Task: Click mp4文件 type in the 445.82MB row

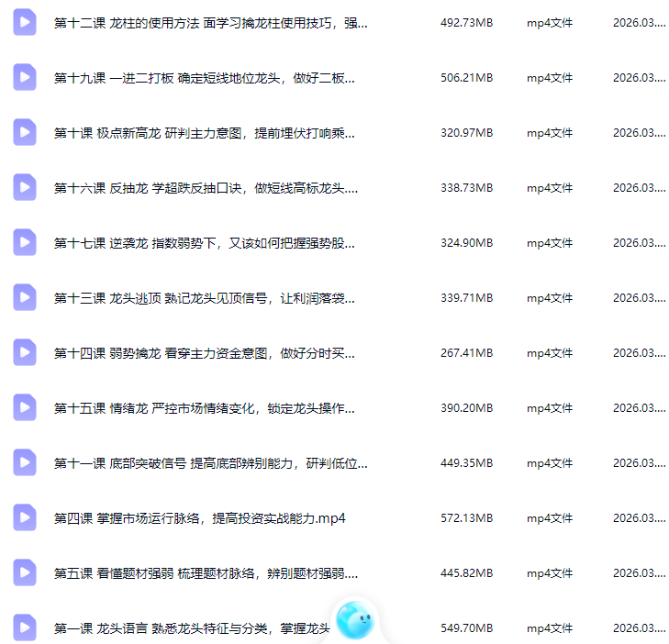Action: (x=549, y=573)
